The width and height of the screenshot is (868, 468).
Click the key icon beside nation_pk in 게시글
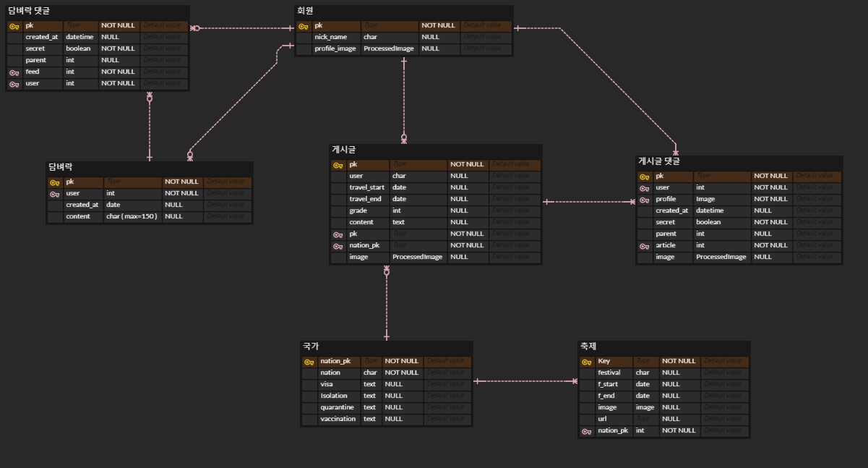coord(338,245)
